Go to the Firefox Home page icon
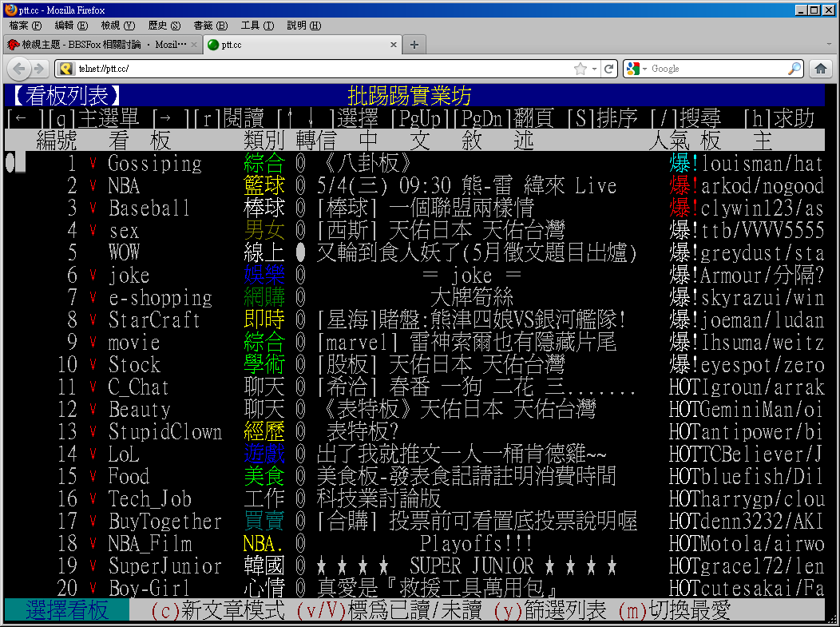This screenshot has height=627, width=840. [x=820, y=69]
